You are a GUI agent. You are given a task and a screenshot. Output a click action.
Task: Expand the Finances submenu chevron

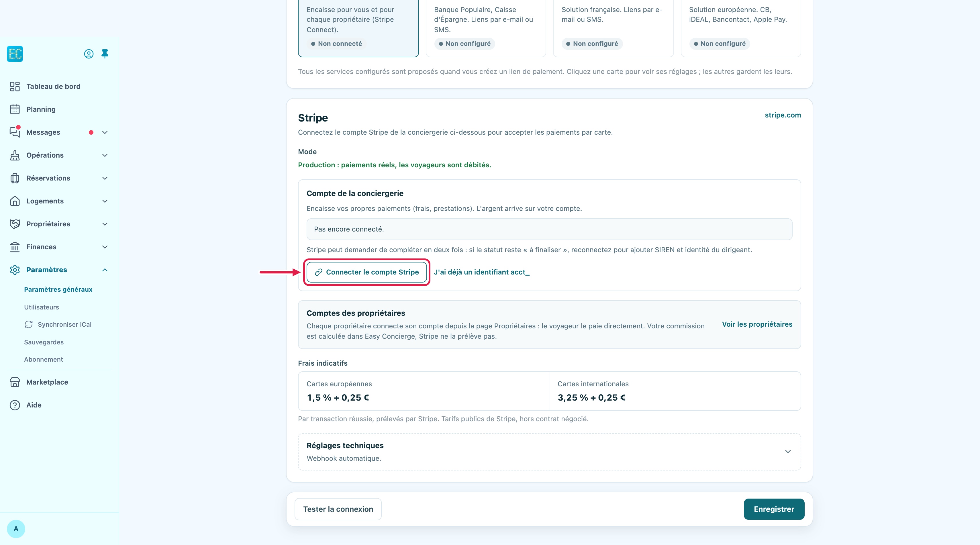click(x=105, y=247)
